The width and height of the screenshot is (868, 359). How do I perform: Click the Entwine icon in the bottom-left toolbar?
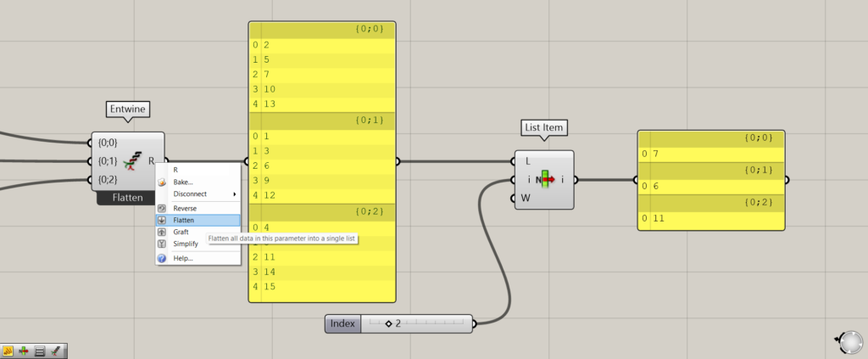coord(55,350)
